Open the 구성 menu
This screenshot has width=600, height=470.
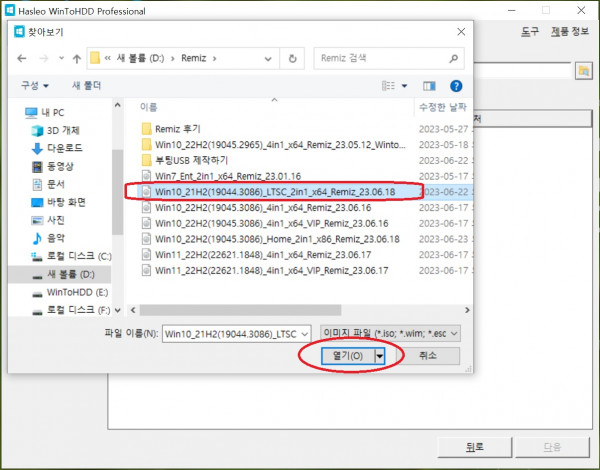click(x=35, y=85)
